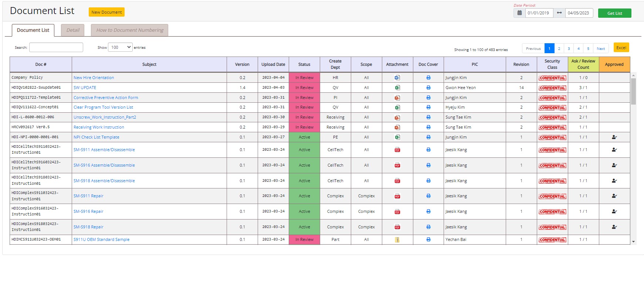644x303 pixels.
Task: Click the table's vertical scrollbar thumb
Action: coord(633,91)
